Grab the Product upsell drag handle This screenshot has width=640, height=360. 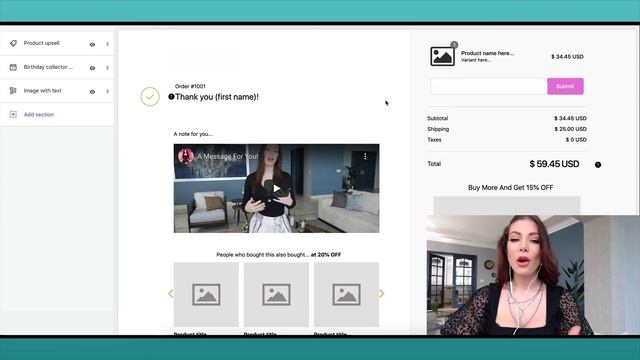(108, 44)
